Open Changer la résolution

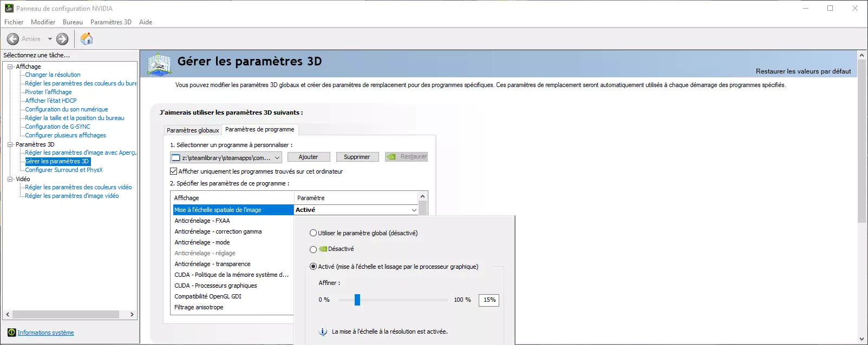[x=53, y=75]
